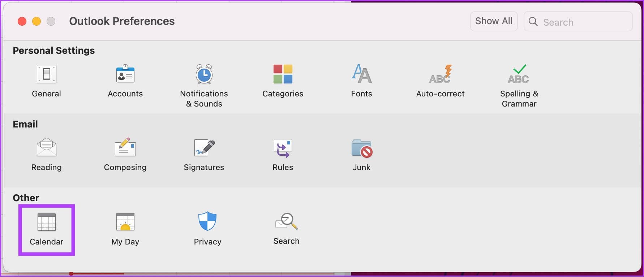Open General preferences

tap(46, 81)
